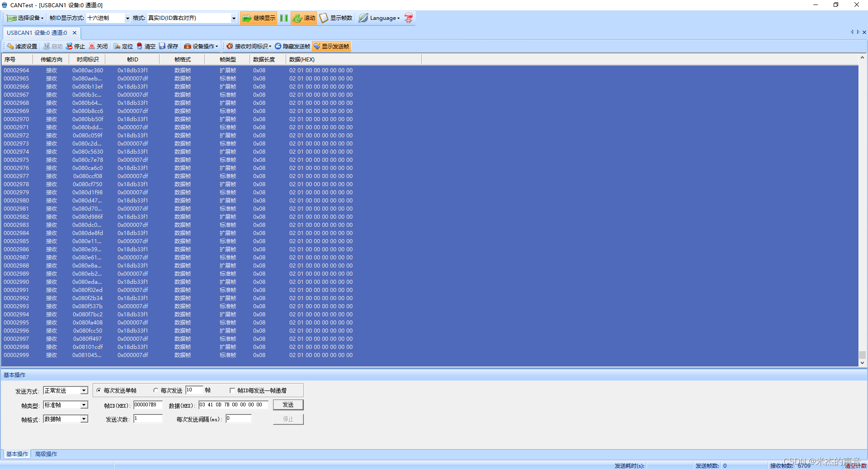This screenshot has height=470, width=868.
Task: Click the 启动 start button
Action: 53,46
